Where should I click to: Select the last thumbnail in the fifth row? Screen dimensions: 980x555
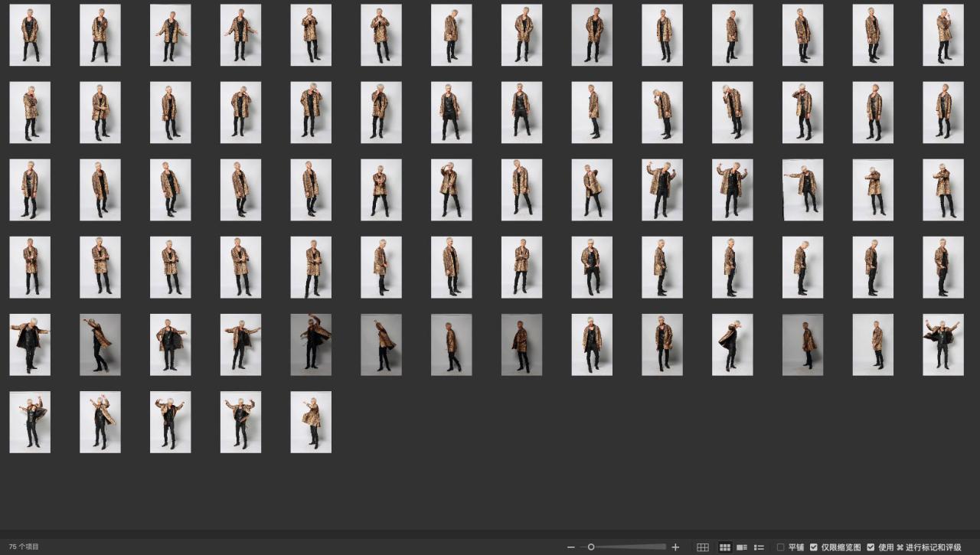(x=942, y=344)
